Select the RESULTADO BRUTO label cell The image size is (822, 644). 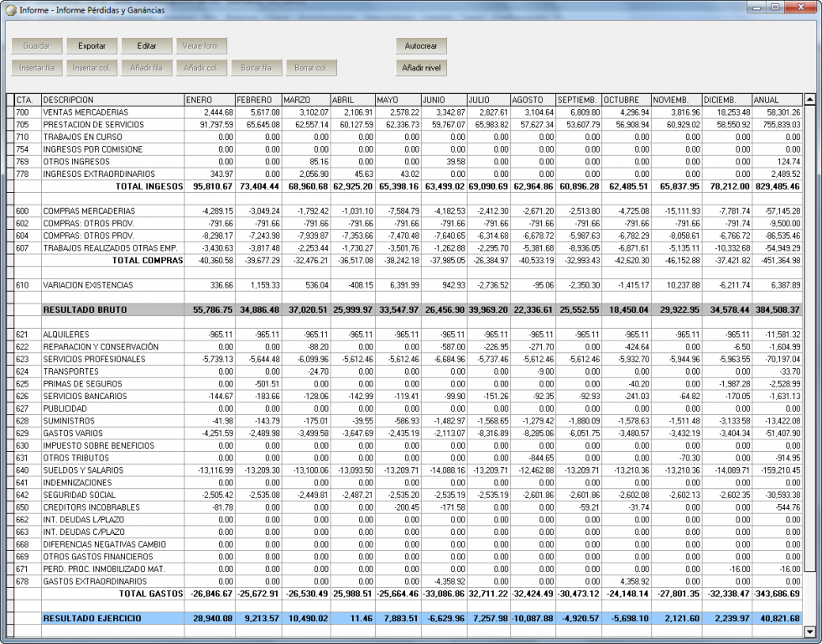point(112,309)
